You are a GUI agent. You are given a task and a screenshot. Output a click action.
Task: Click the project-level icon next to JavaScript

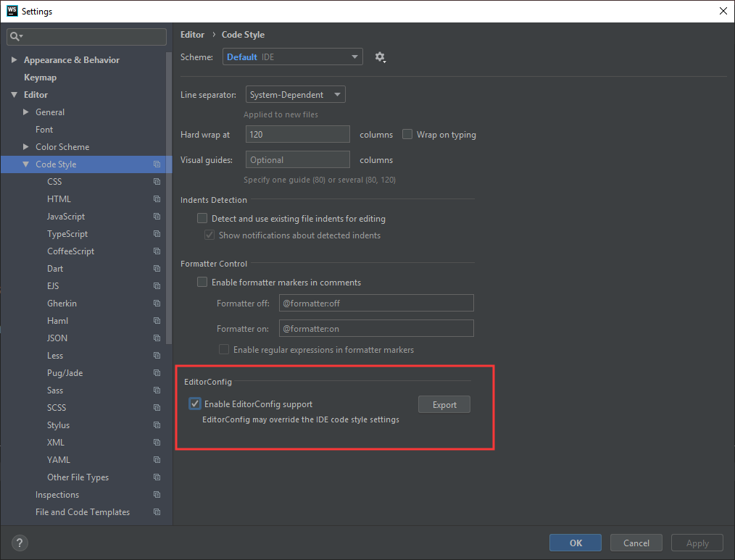click(157, 217)
